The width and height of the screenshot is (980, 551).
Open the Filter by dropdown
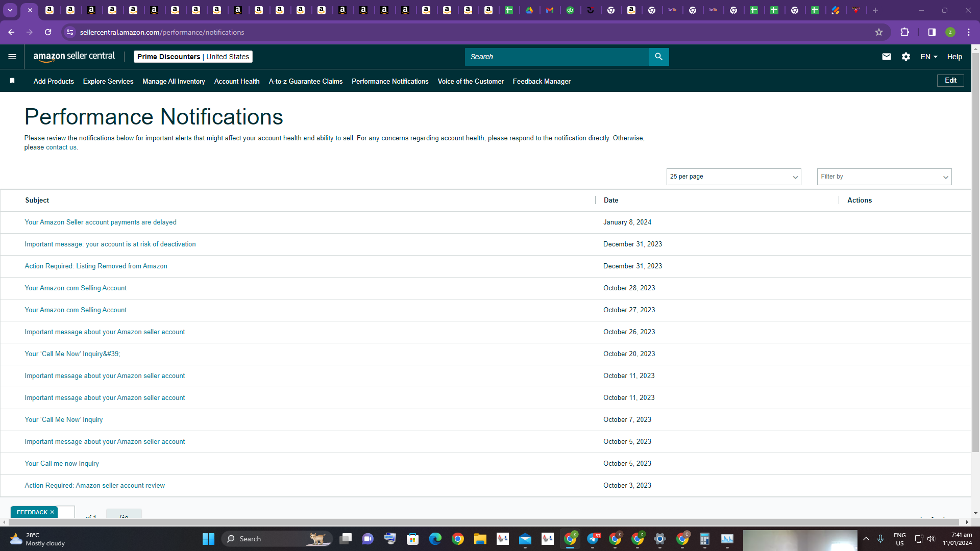pyautogui.click(x=884, y=177)
